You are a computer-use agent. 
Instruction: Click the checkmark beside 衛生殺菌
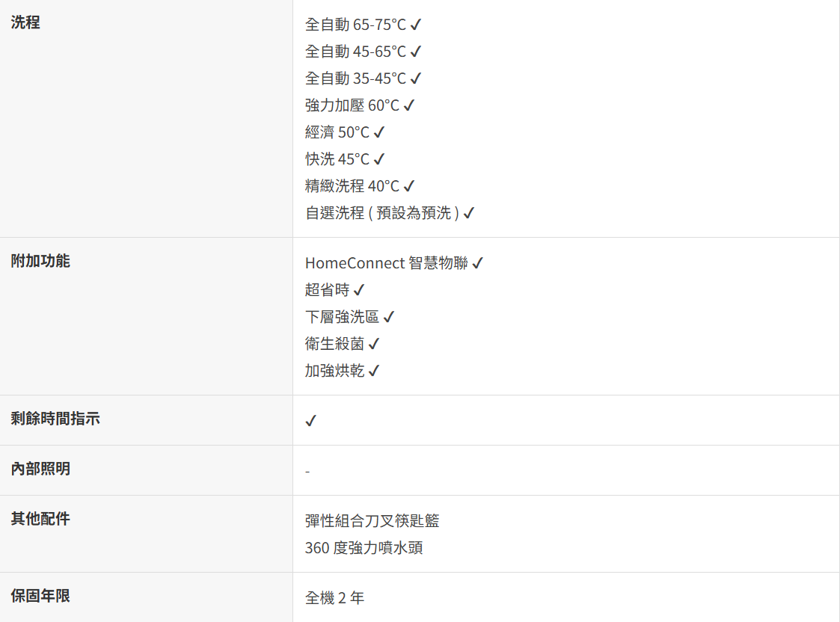pos(374,344)
